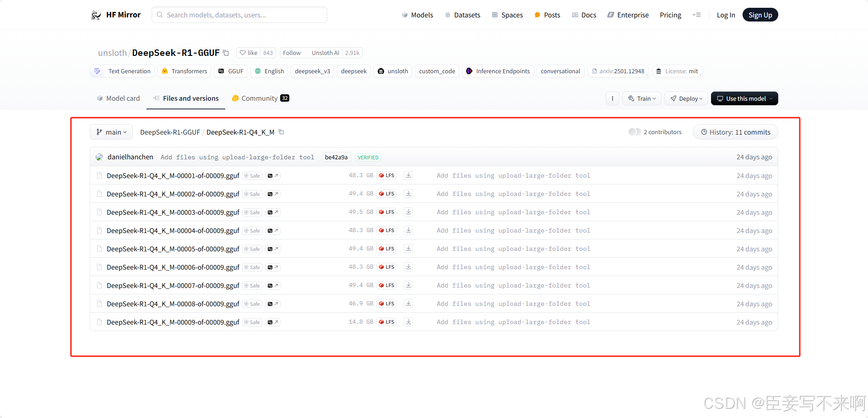Click danielhanchen avatar in commit row
Viewport: 868px width, 418px height.
[99, 157]
